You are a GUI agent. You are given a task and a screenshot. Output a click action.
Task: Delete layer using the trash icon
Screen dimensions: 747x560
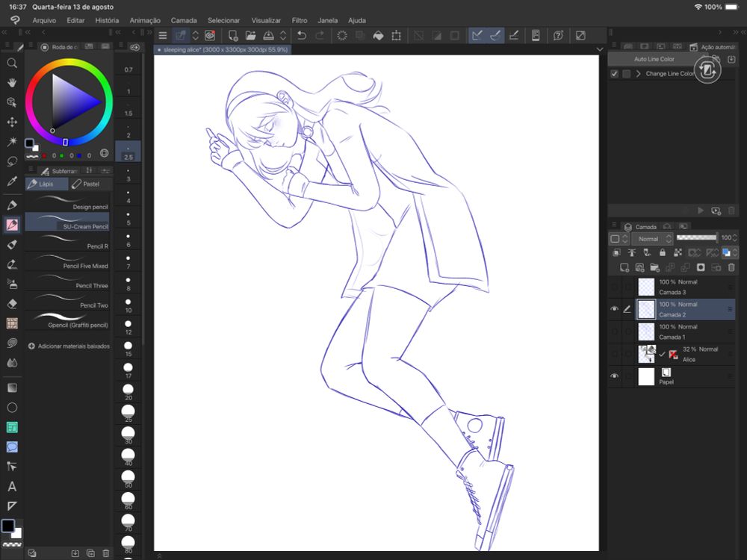pos(731,267)
